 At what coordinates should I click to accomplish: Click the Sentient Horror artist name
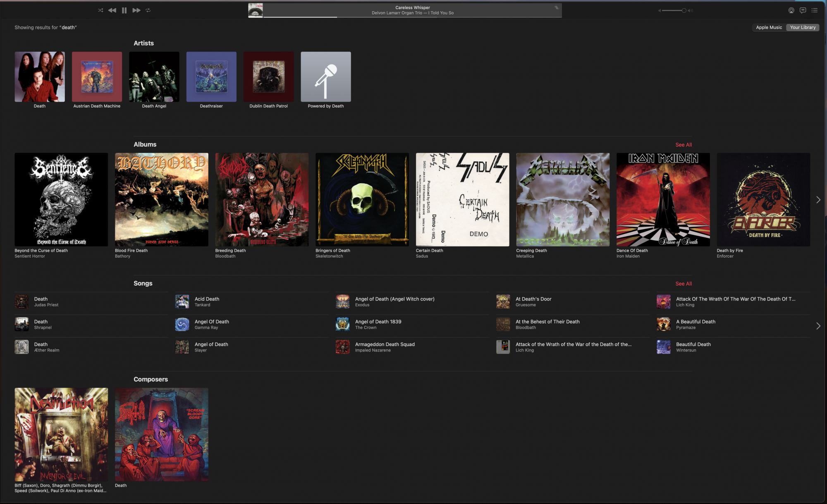30,256
